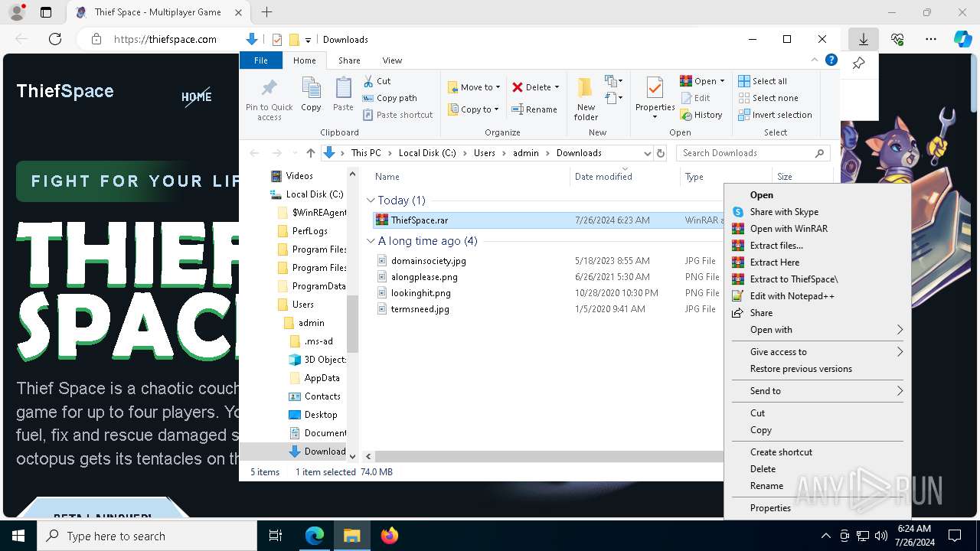Click the Explorer help question mark icon
The height and width of the screenshot is (551, 980).
pyautogui.click(x=831, y=60)
